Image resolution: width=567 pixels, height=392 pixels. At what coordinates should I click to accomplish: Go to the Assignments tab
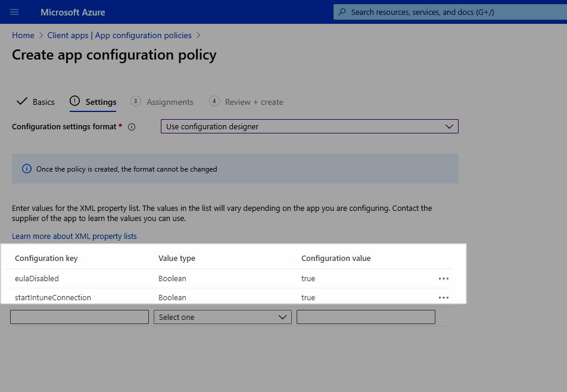(x=170, y=102)
